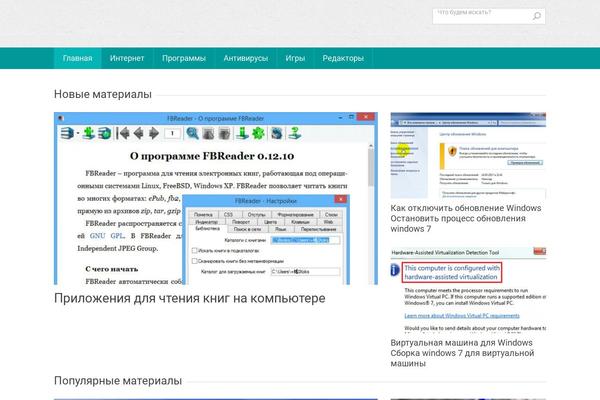Click the page number box in FBReader toolbar

coord(172,133)
